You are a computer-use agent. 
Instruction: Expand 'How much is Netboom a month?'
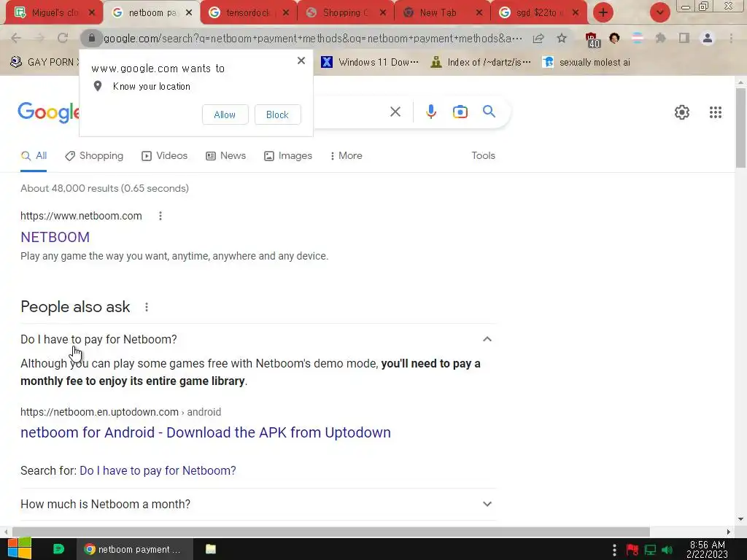(258, 505)
